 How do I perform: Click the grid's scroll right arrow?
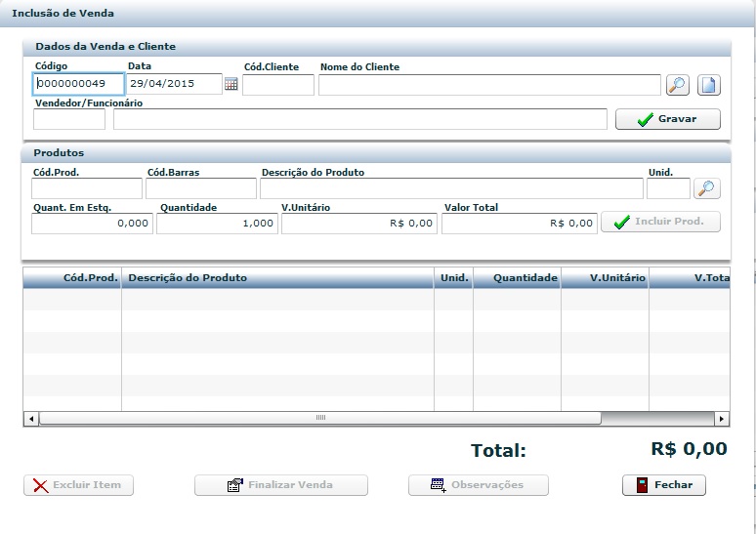point(722,418)
